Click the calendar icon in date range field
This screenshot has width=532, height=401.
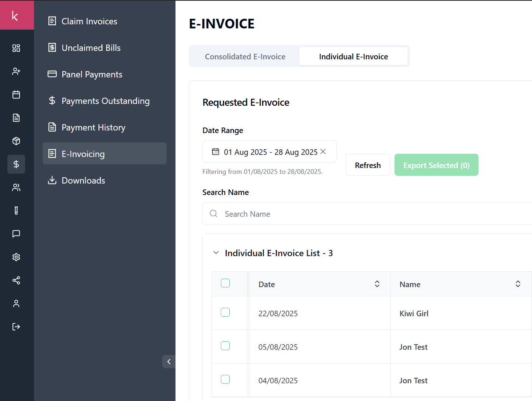point(216,151)
